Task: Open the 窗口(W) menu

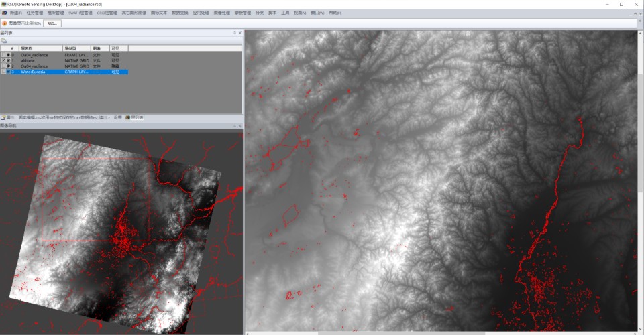Action: (317, 13)
